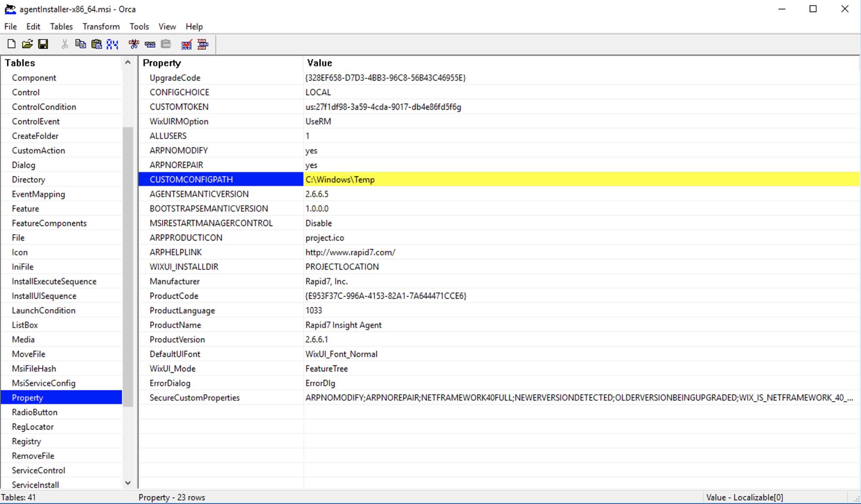861x504 pixels.
Task: Click the Copy toolbar icon
Action: (81, 44)
